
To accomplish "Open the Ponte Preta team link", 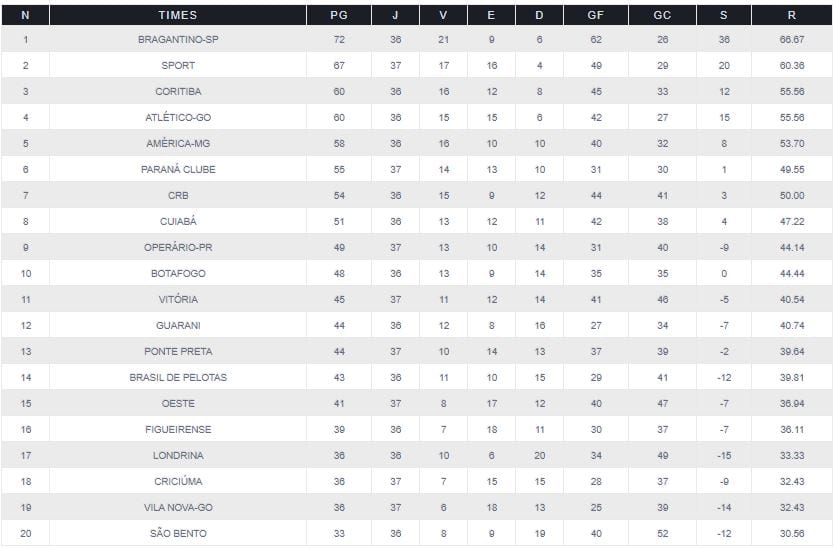I will tap(178, 352).
